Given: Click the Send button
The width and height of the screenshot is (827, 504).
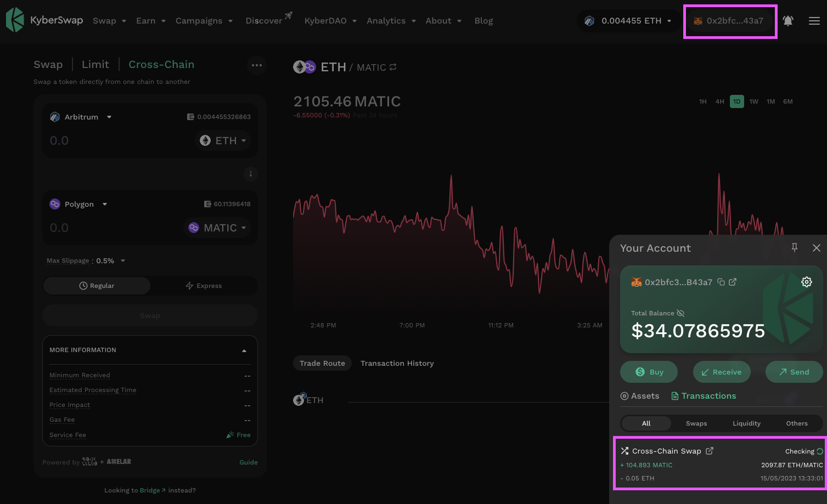Looking at the screenshot, I should pyautogui.click(x=794, y=372).
